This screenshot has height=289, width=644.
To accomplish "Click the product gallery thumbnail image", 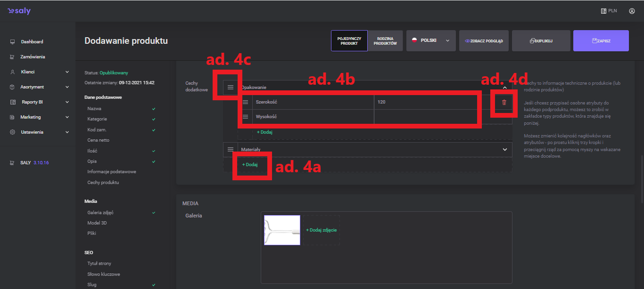I will (282, 230).
